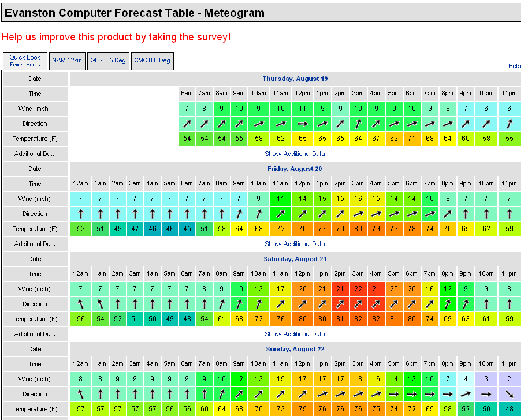Screen dimensions: 524x420
Task: Expand Show Additional Data under Saturday, August 21
Action: (295, 334)
